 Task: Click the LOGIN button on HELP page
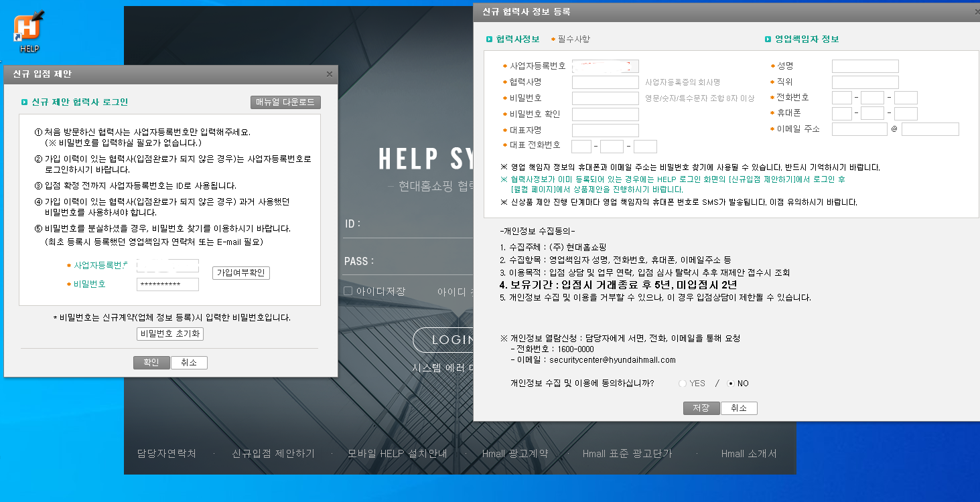(x=443, y=339)
